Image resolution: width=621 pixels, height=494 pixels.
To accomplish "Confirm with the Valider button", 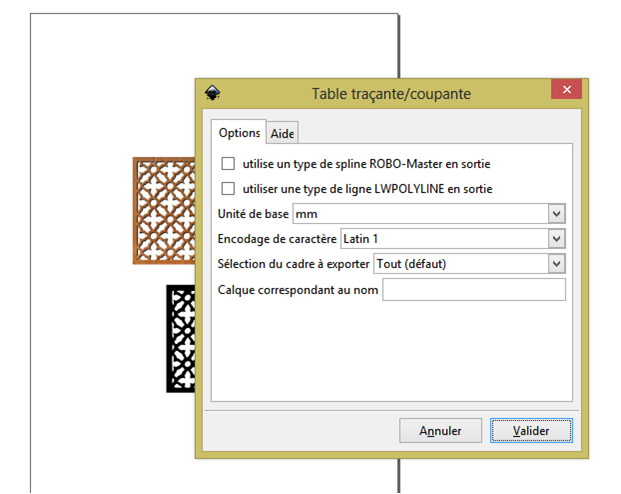I will click(x=531, y=431).
